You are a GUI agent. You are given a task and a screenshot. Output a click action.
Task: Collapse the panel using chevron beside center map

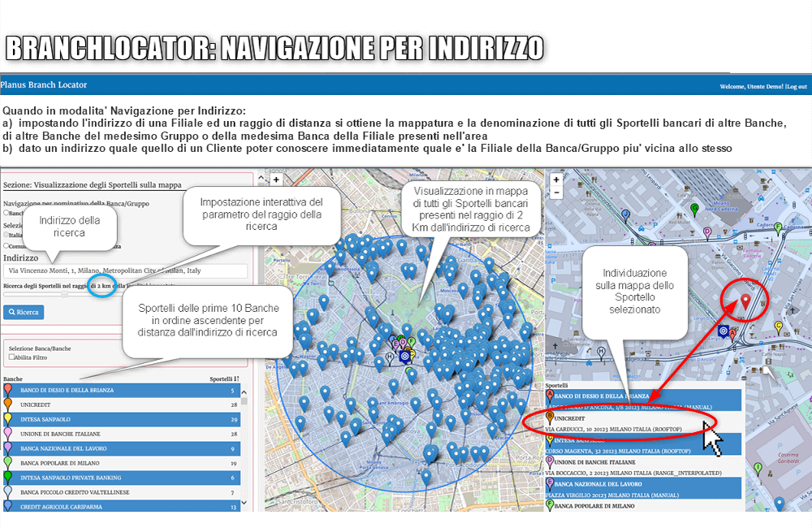pos(261,179)
